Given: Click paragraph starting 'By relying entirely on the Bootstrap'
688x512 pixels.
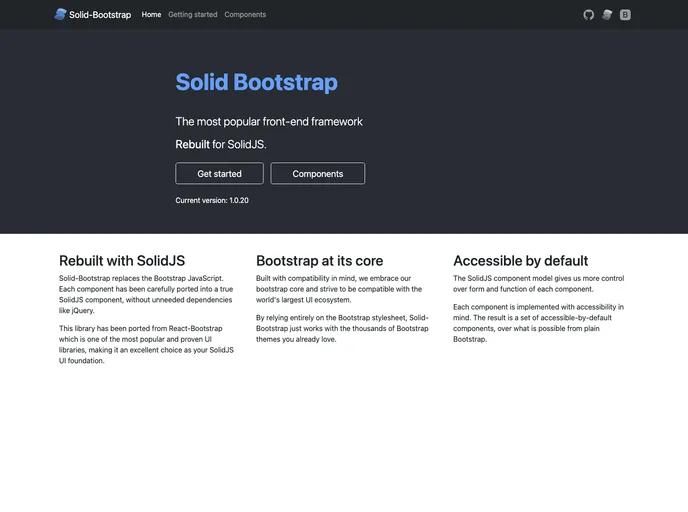Looking at the screenshot, I should (x=342, y=328).
